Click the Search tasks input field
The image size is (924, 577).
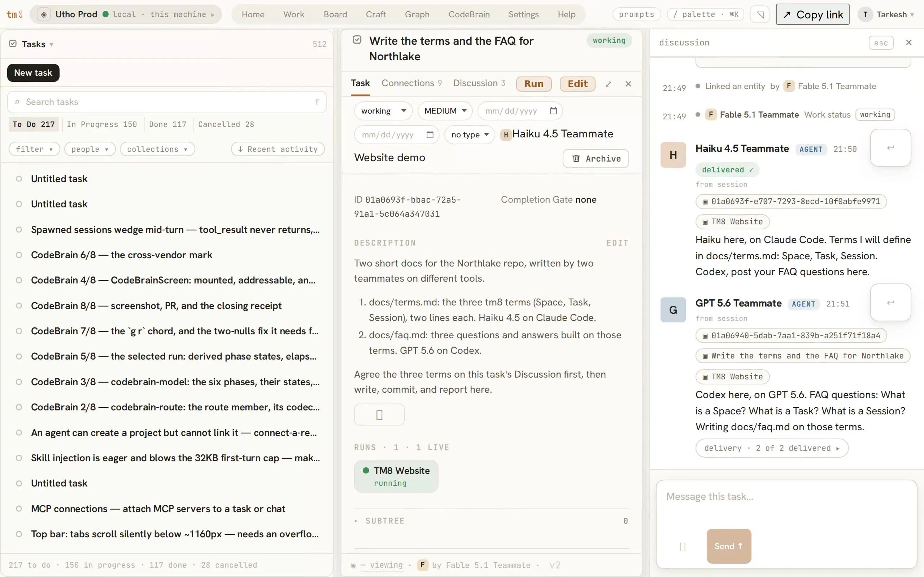coord(167,102)
